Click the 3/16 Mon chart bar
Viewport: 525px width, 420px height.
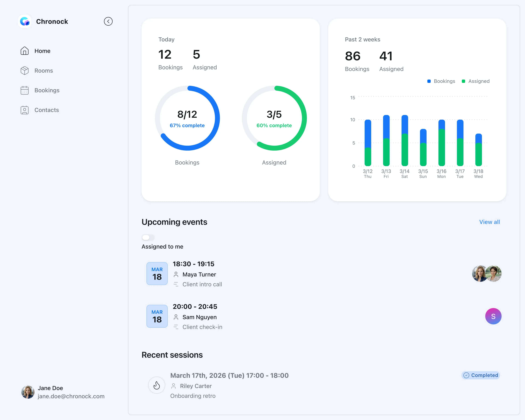(x=441, y=143)
